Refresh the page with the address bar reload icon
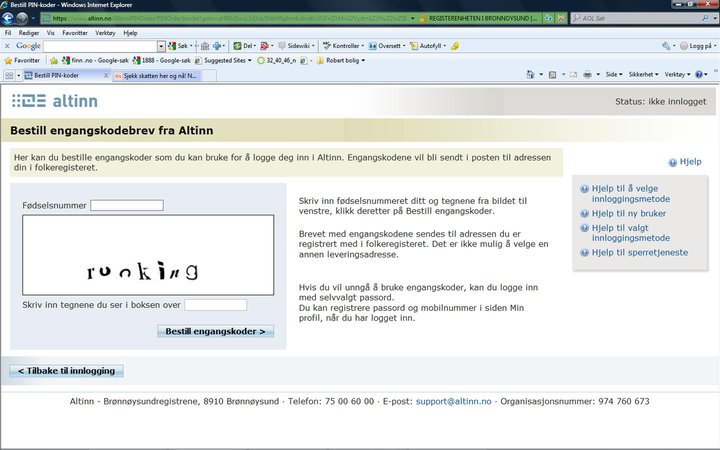The width and height of the screenshot is (720, 450). (x=548, y=18)
